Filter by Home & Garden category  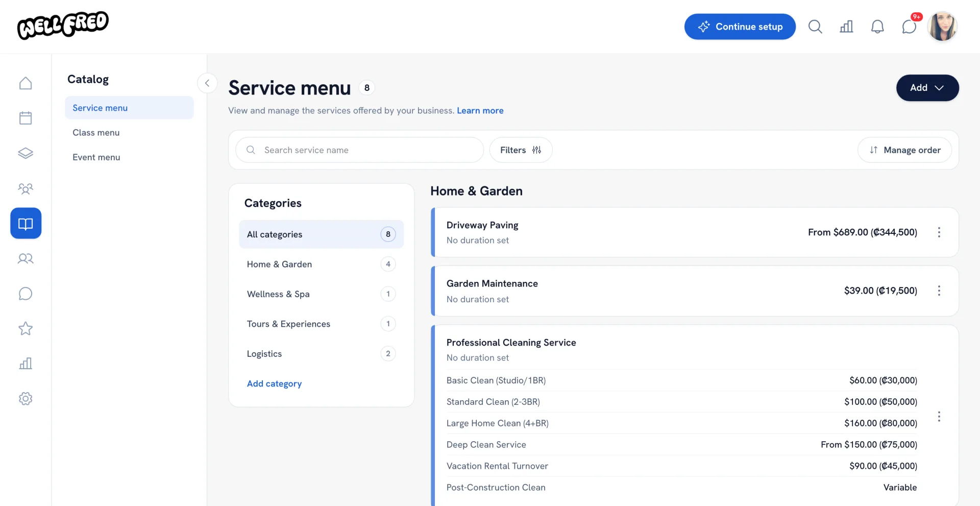tap(321, 264)
